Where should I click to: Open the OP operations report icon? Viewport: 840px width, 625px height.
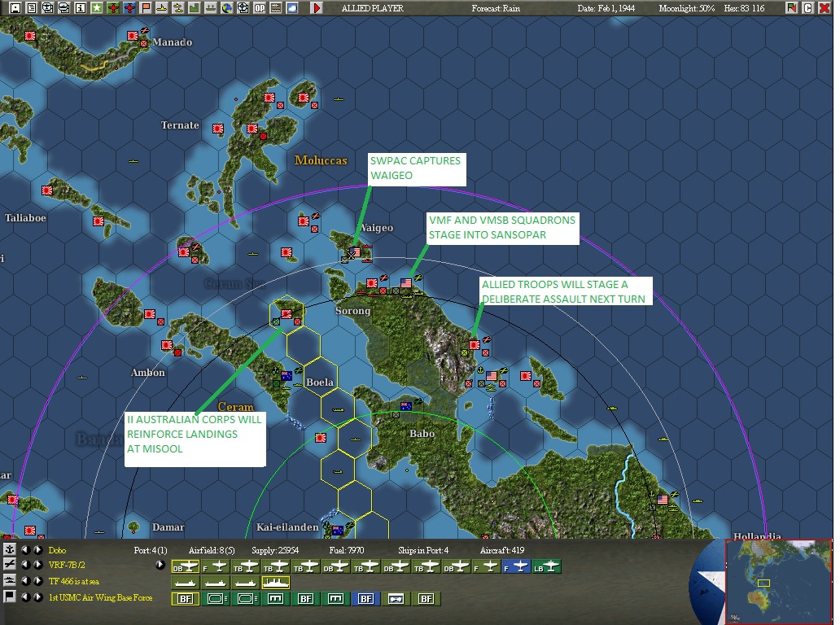point(260,8)
